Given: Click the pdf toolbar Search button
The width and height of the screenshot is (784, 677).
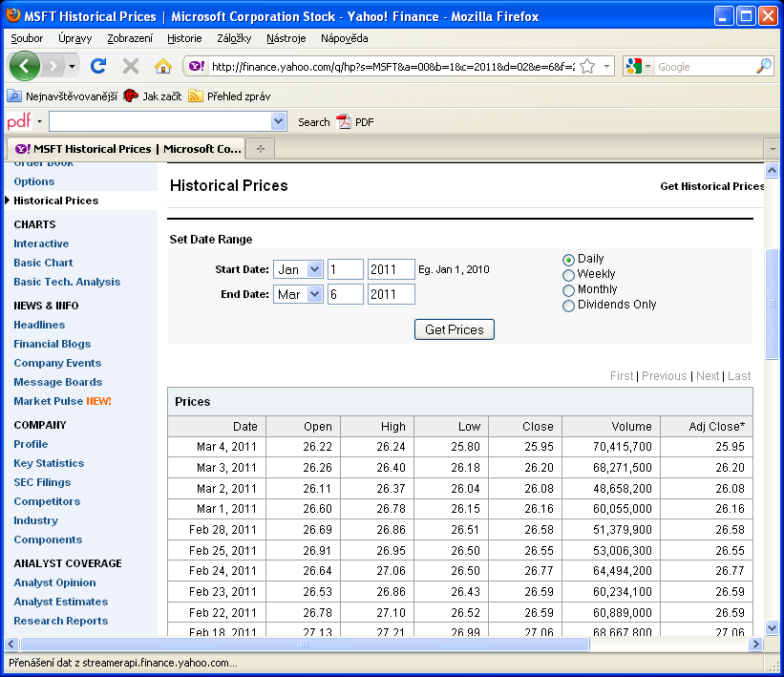Looking at the screenshot, I should point(314,122).
